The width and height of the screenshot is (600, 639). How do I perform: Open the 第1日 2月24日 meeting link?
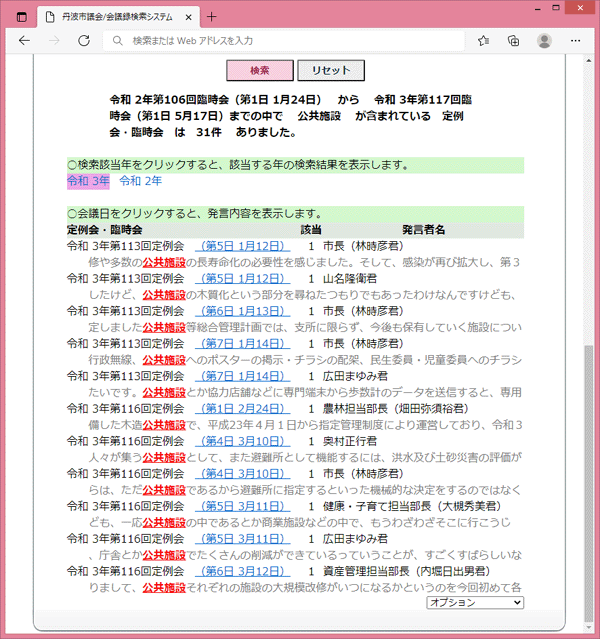pos(243,409)
